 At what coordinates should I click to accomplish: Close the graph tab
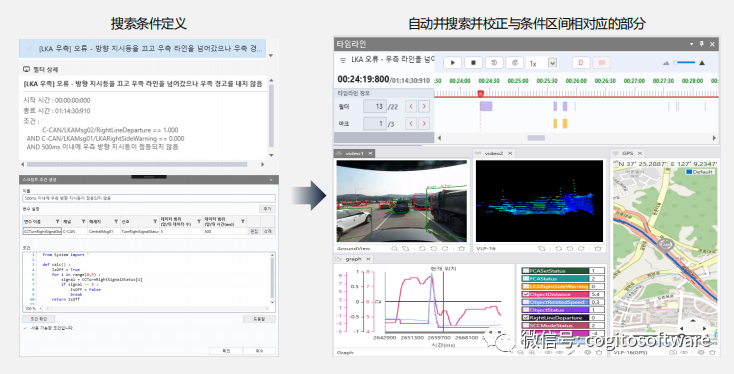point(368,259)
